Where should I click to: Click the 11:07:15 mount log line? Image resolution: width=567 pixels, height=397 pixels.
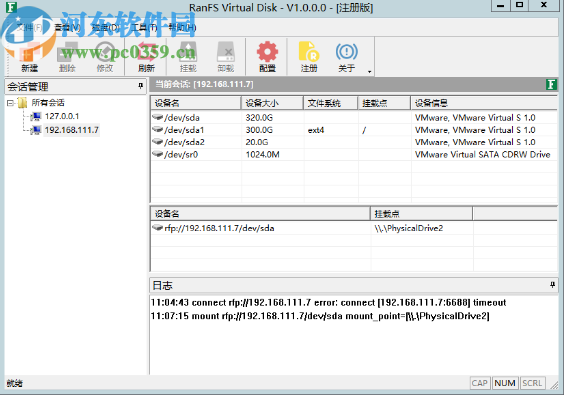320,316
